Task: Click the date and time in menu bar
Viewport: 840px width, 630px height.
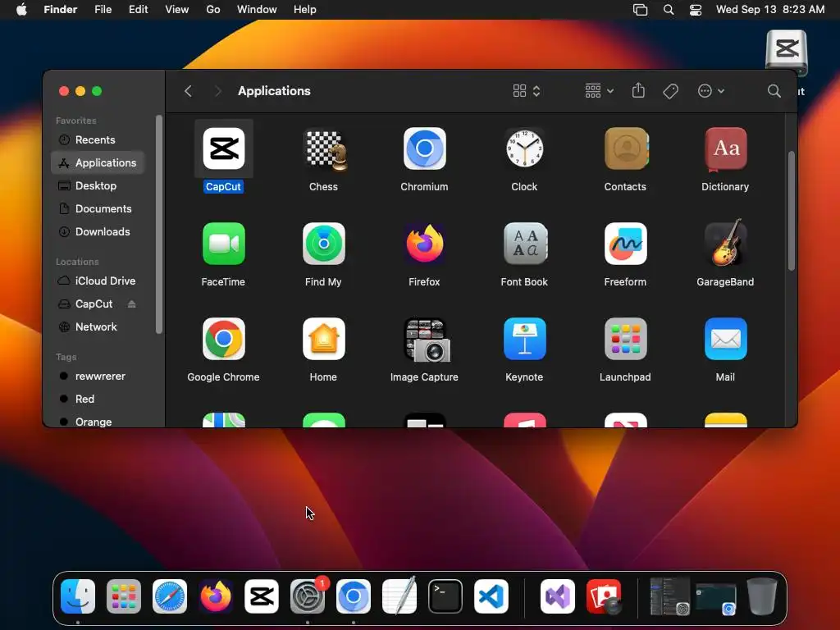Action: (769, 10)
